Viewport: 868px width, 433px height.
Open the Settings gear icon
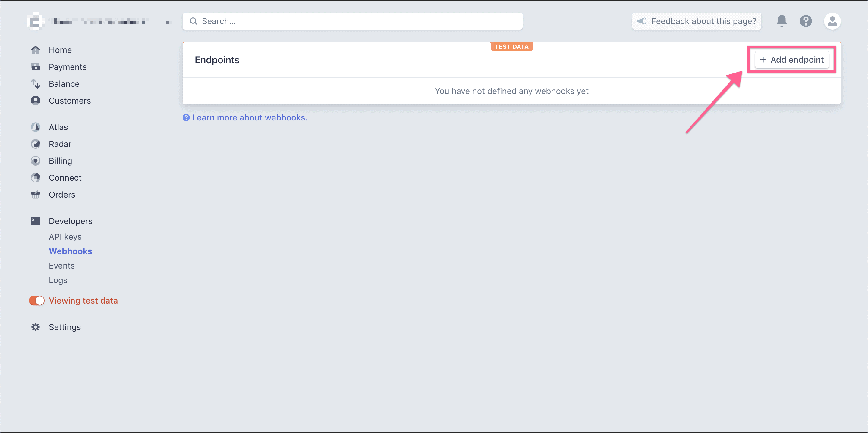[x=35, y=327]
